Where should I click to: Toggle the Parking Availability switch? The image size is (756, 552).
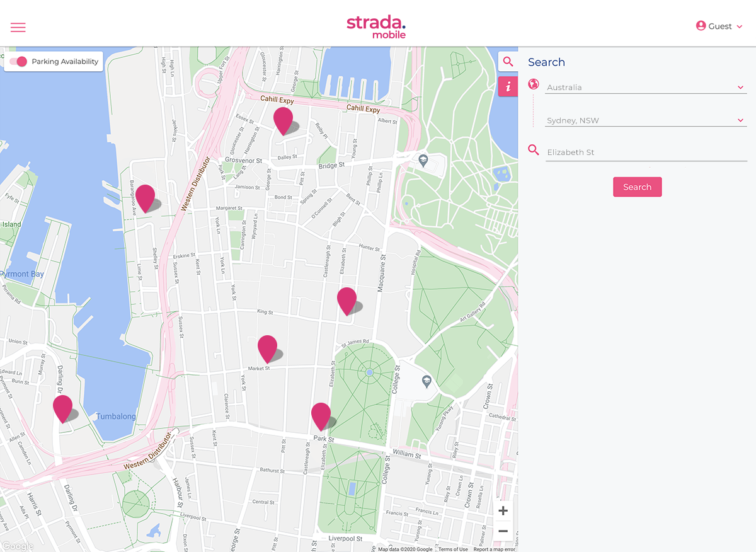(18, 62)
